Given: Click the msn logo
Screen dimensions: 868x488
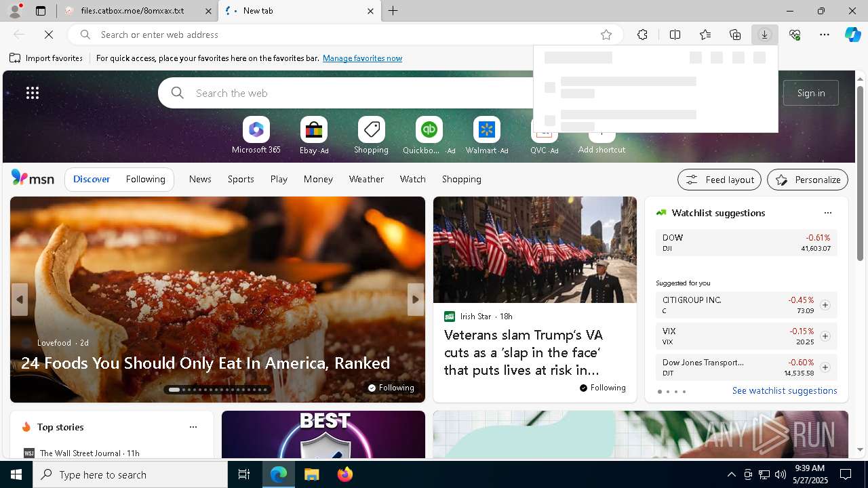Looking at the screenshot, I should pos(33,178).
